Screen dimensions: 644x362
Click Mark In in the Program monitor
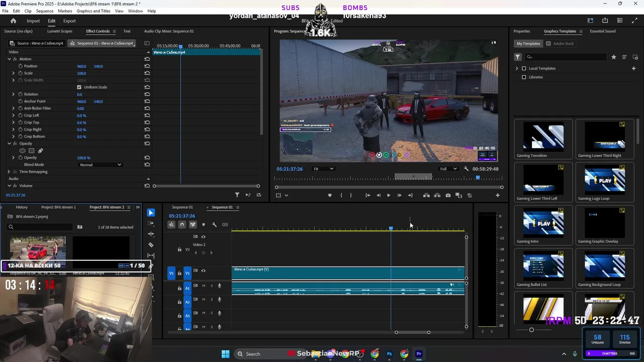tap(341, 195)
